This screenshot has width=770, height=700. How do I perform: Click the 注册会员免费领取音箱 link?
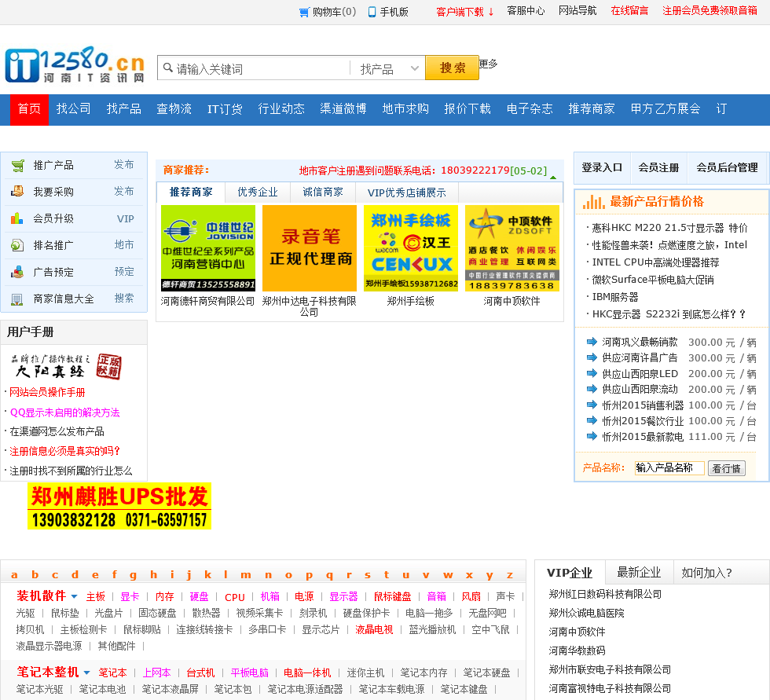709,11
